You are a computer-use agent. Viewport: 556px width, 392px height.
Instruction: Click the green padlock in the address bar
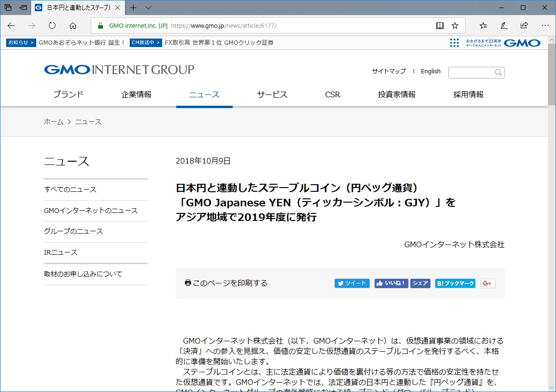tap(101, 26)
